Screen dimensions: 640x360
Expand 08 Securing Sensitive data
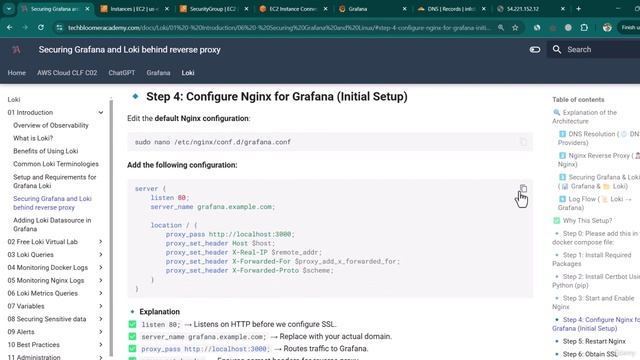tap(100, 319)
